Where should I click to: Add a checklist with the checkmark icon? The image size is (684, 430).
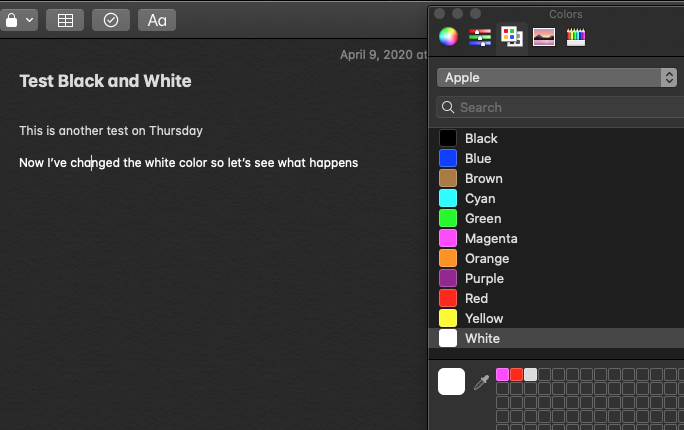pyautogui.click(x=111, y=20)
